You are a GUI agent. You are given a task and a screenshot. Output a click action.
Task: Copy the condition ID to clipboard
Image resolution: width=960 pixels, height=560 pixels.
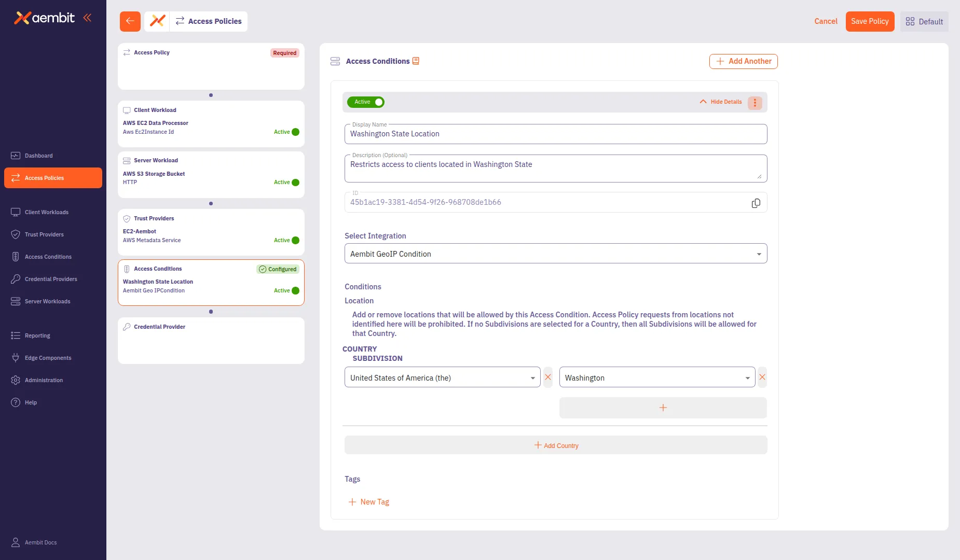[x=756, y=203]
